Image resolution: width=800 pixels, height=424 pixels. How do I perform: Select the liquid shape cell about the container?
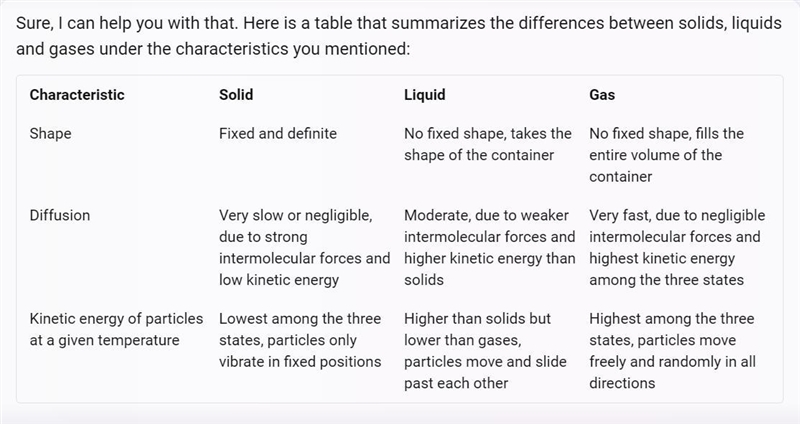(488, 144)
